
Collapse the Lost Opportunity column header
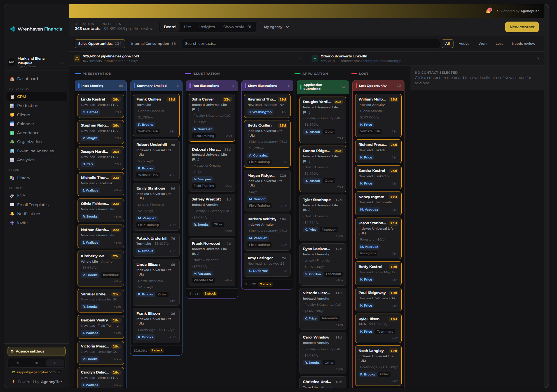(x=378, y=86)
